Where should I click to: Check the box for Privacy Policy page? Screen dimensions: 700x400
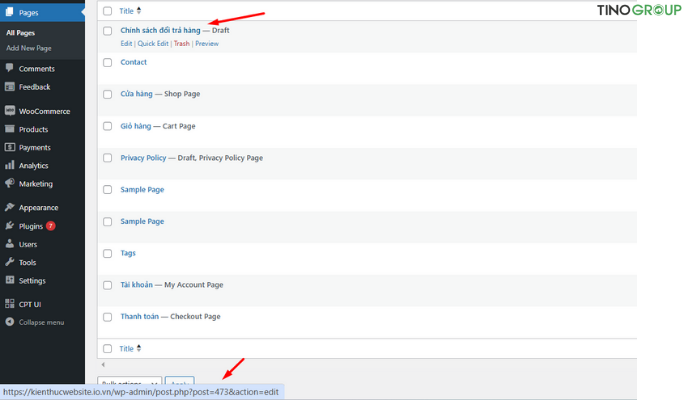pyautogui.click(x=108, y=158)
